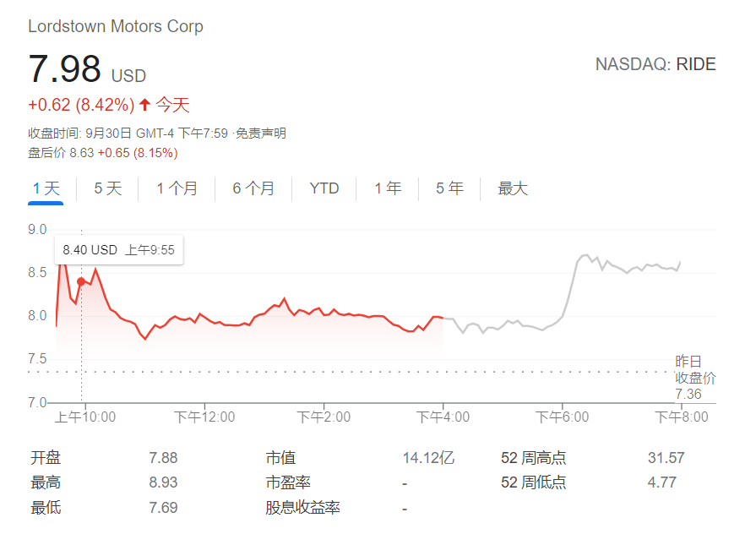The height and width of the screenshot is (545, 756).
Task: Click the 8.40 USD price tooltip
Action: click(x=119, y=250)
